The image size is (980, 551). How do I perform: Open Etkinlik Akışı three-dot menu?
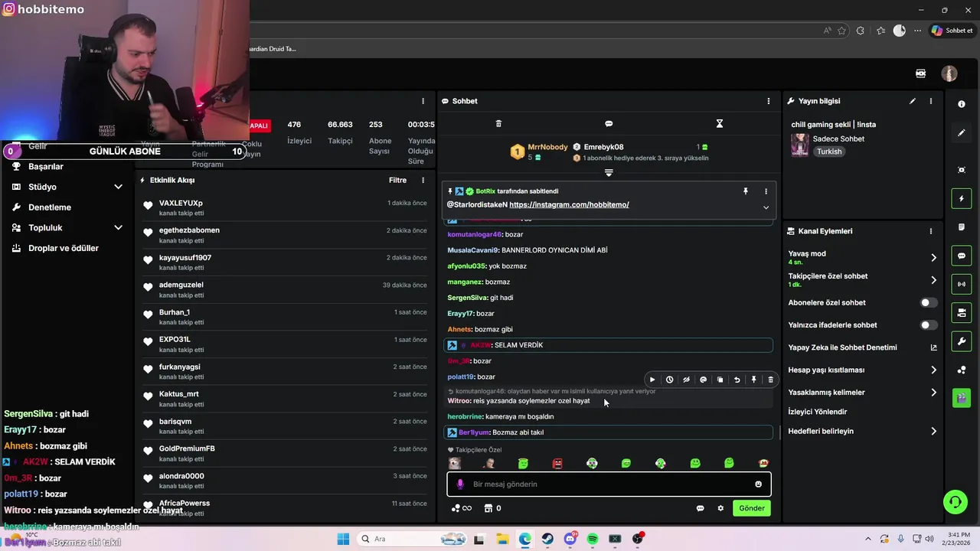coord(423,181)
